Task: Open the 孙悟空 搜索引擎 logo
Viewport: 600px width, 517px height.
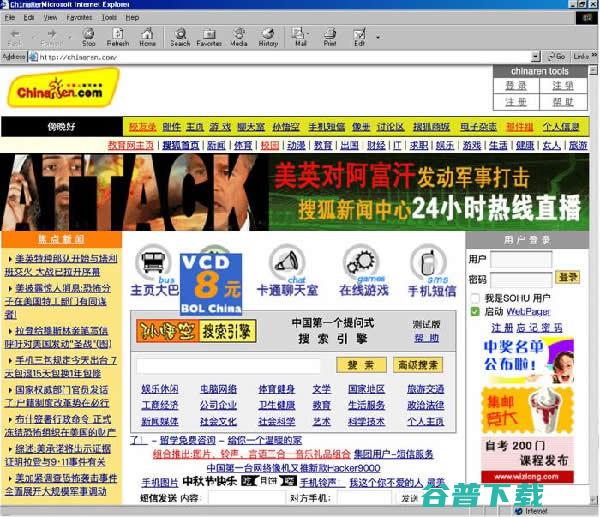Action: pyautogui.click(x=196, y=331)
